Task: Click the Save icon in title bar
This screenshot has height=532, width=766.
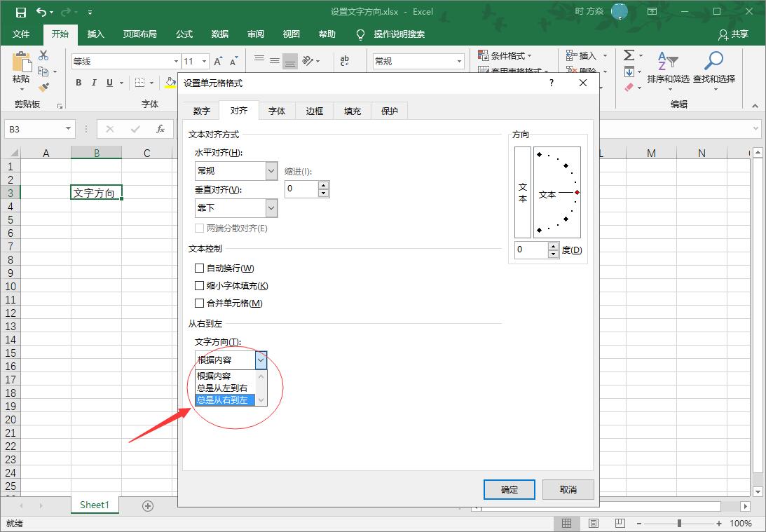Action: [x=20, y=12]
